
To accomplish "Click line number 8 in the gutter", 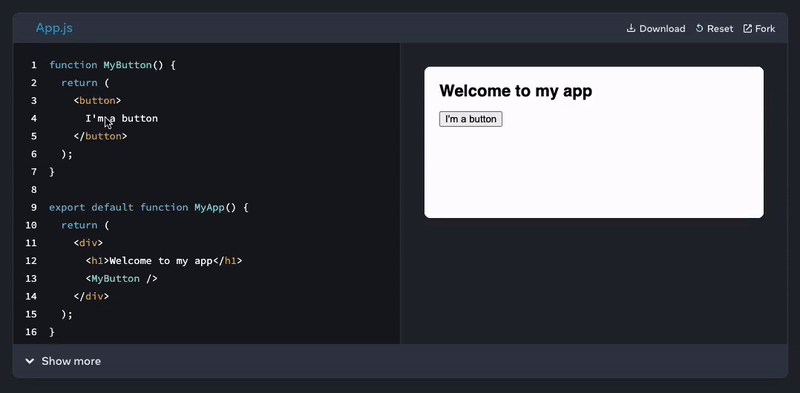I will point(34,190).
